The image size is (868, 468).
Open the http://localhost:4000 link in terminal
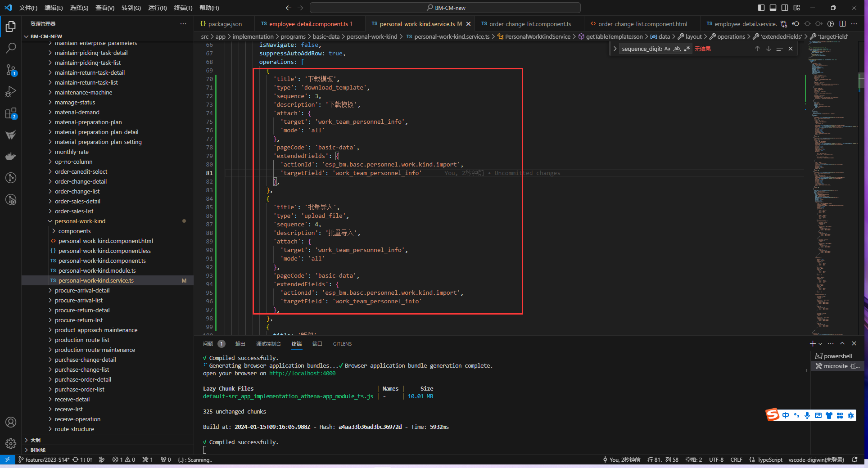302,373
